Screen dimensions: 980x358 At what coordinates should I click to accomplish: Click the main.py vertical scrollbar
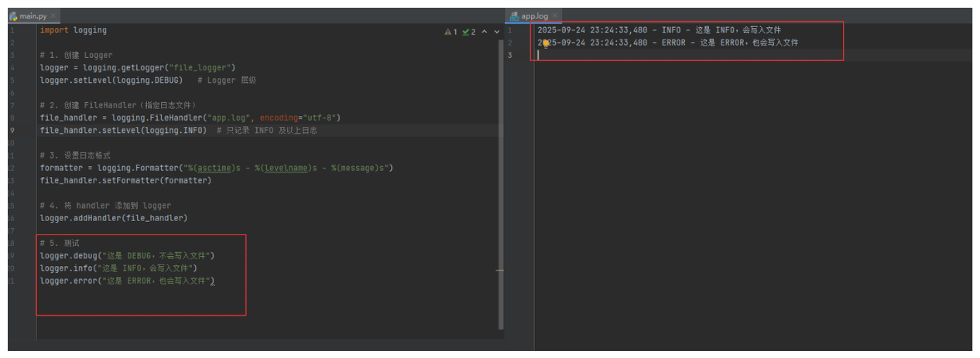(x=501, y=193)
